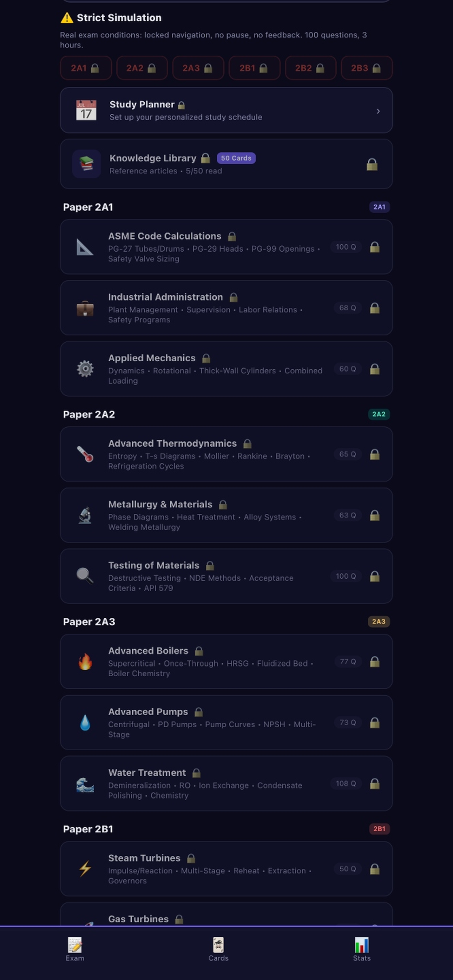Click the lock at right of Knowledge Library
Viewport: 453px width, 980px height.
[x=372, y=164]
